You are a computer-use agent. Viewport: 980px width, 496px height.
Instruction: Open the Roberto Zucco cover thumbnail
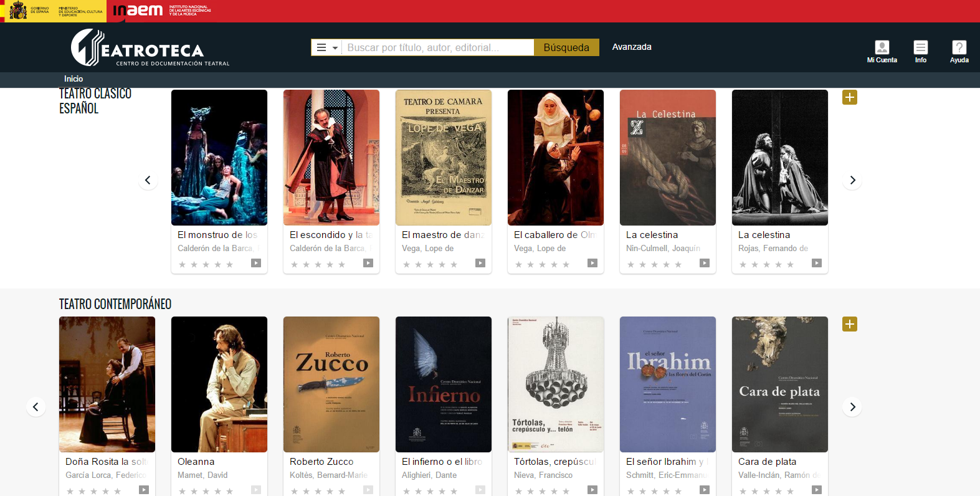(x=331, y=384)
